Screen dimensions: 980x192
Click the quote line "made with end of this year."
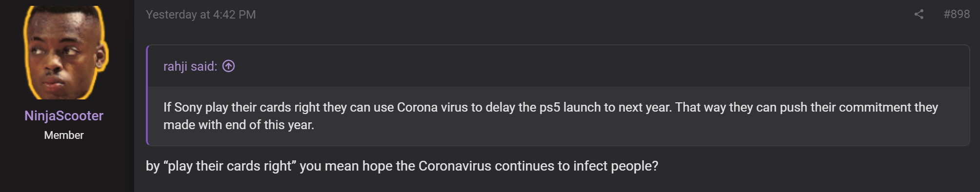point(239,125)
